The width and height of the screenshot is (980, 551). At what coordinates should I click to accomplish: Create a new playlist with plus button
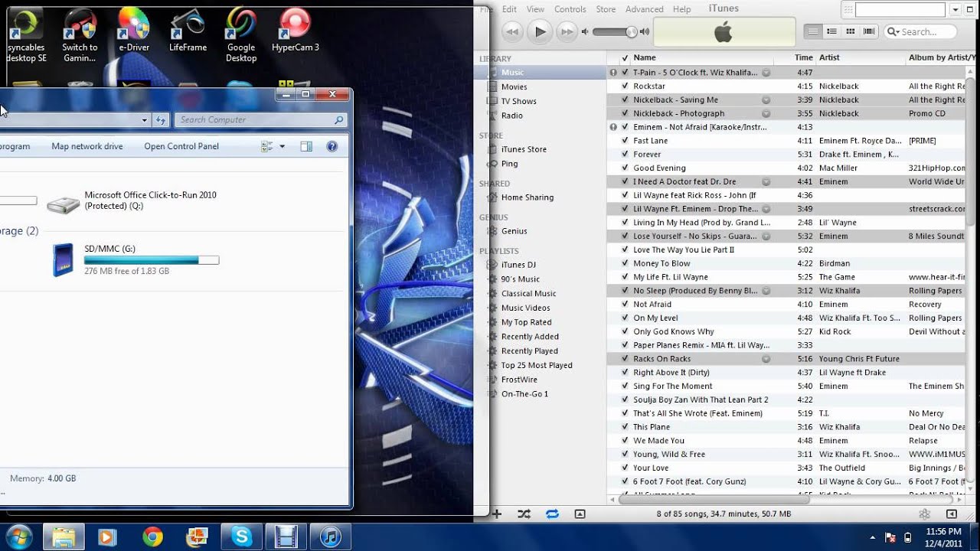coord(496,514)
